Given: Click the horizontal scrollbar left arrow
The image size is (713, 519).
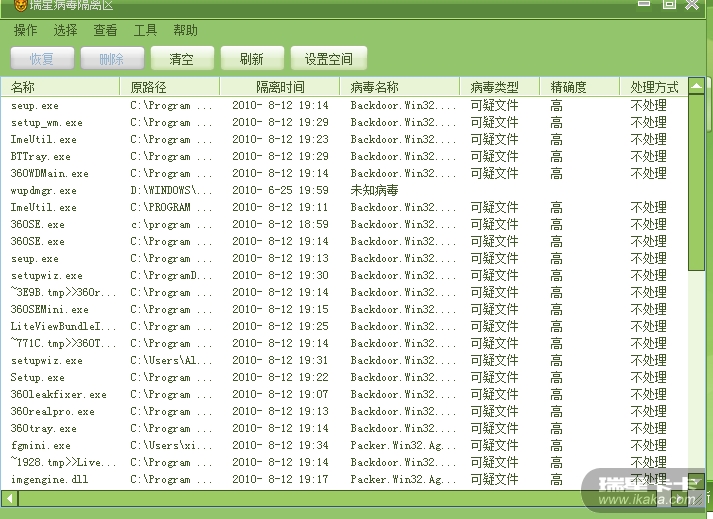Looking at the screenshot, I should [x=10, y=499].
